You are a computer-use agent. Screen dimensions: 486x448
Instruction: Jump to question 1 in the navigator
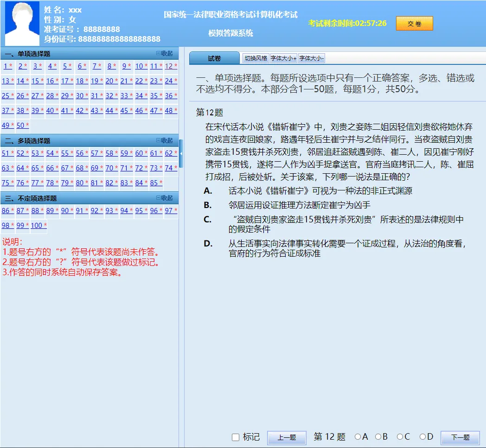click(x=6, y=66)
